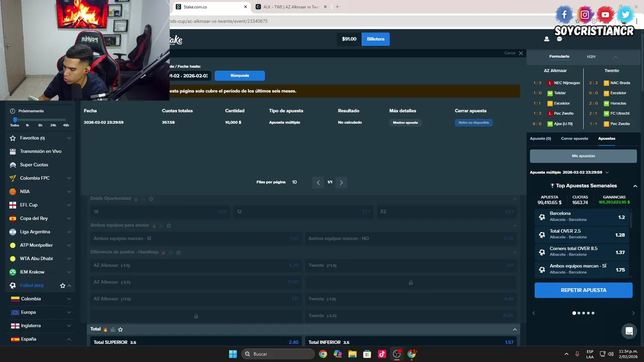Expand Apuesta múltiple entry dropdown
The width and height of the screenshot is (644, 362).
(607, 172)
